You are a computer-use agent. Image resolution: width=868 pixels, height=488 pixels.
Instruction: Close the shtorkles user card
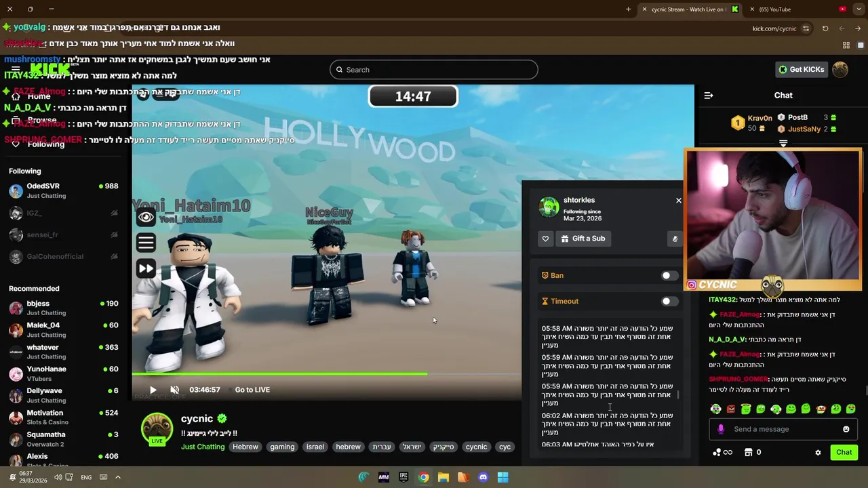[678, 201]
